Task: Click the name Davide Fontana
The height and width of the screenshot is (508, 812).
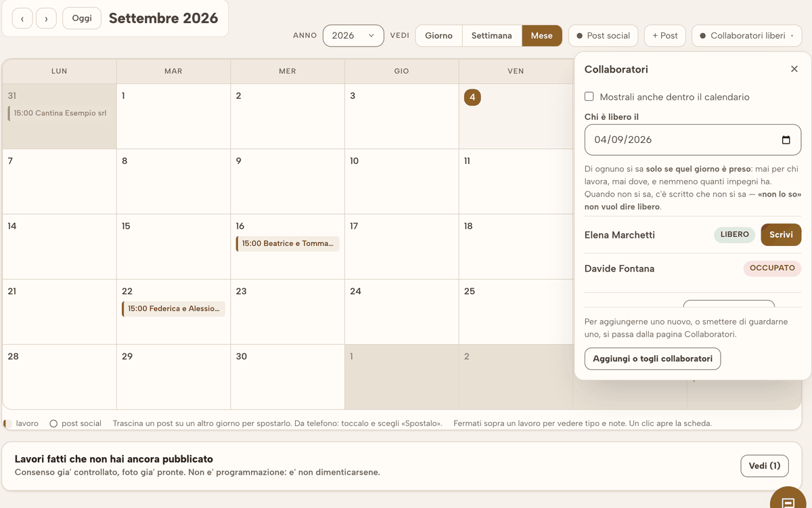Action: pos(619,269)
